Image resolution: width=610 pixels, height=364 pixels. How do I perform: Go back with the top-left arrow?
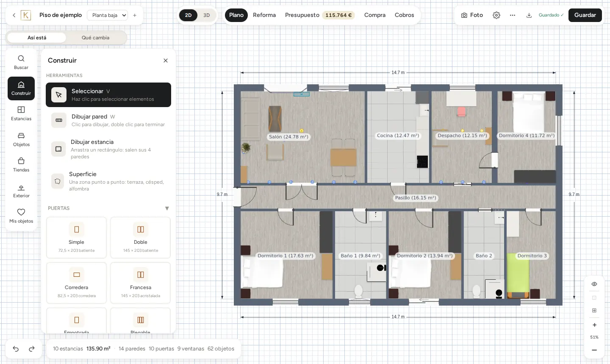click(x=14, y=15)
